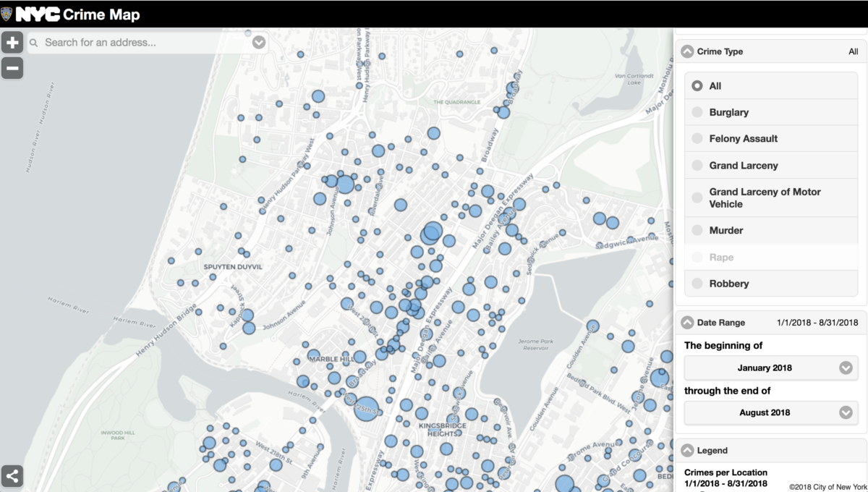Open the January 2018 start month dropdown
The height and width of the screenshot is (492, 868).
[x=771, y=368]
